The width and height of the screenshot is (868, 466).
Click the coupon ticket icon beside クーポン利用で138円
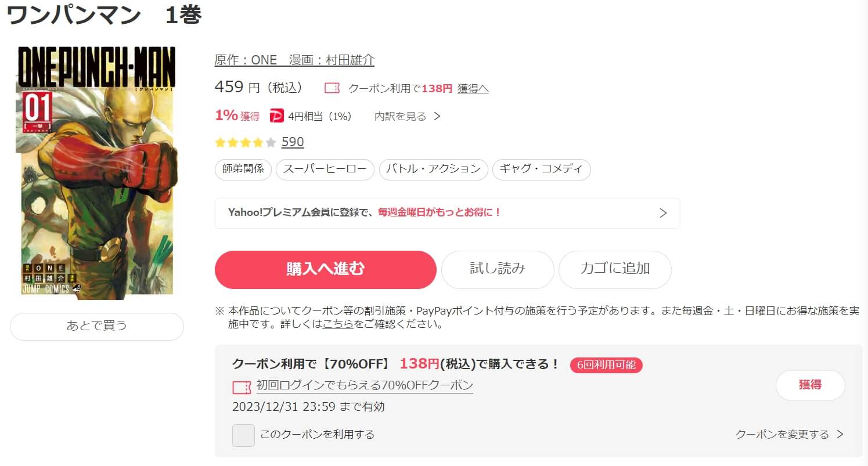(332, 88)
